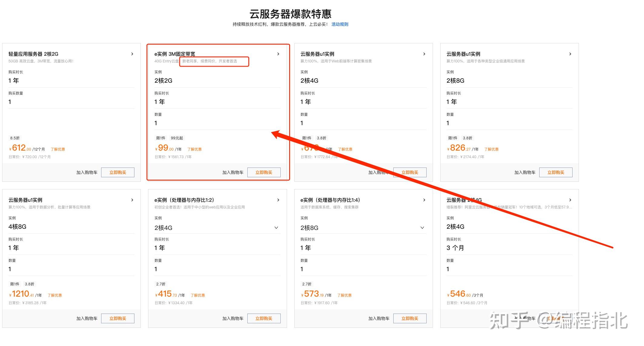Image resolution: width=644 pixels, height=346 pixels.
Task: Click 立即购买 on e实例 1:4 card
Action: pos(410,318)
